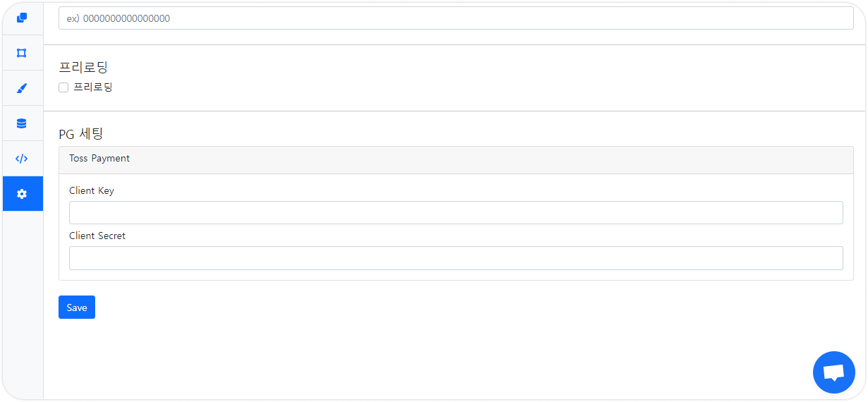Click the Client Key label
This screenshot has height=402, width=868.
[x=92, y=190]
